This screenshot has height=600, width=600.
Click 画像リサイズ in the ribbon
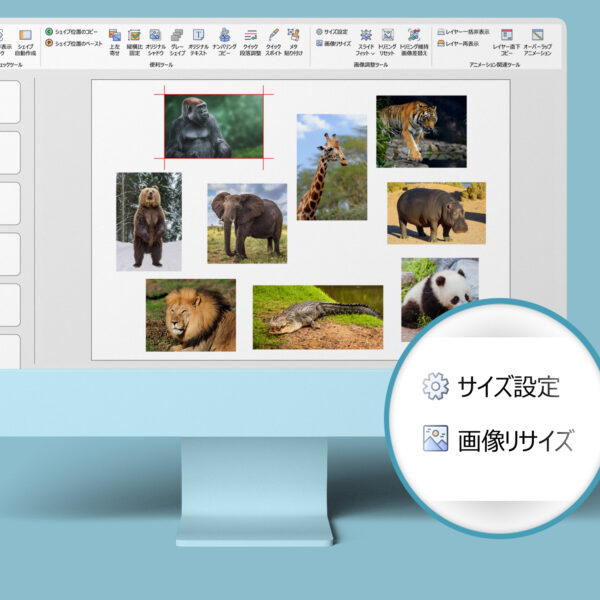(333, 43)
